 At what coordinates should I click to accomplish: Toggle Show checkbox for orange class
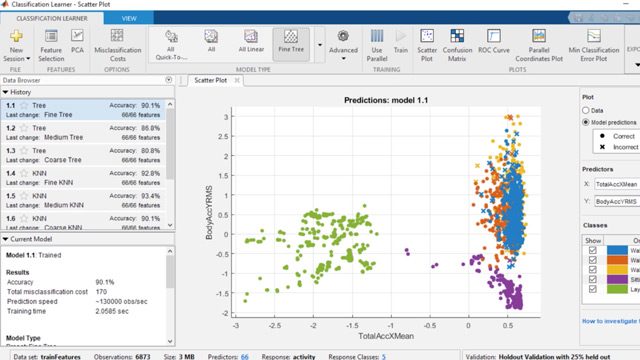coord(593,260)
